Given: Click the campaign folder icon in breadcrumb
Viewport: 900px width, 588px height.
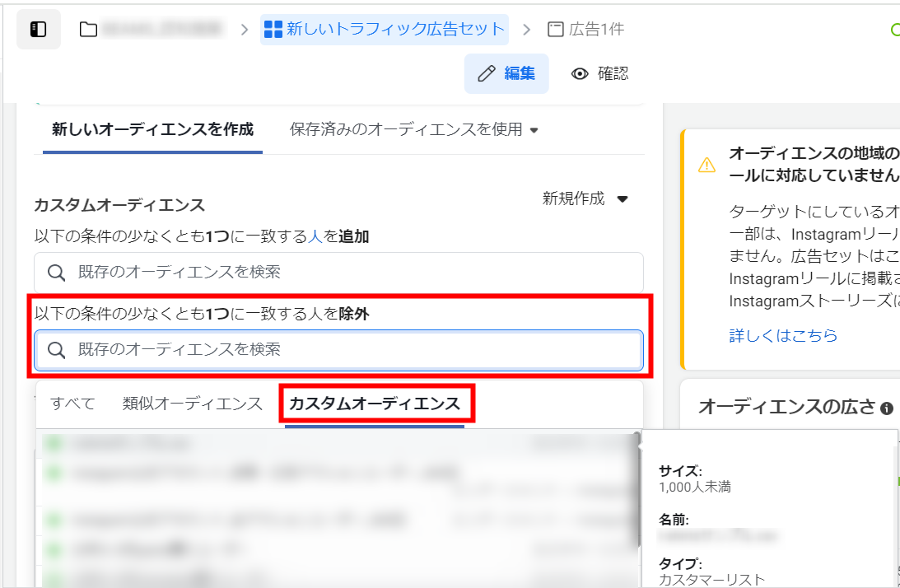Looking at the screenshot, I should tap(88, 30).
